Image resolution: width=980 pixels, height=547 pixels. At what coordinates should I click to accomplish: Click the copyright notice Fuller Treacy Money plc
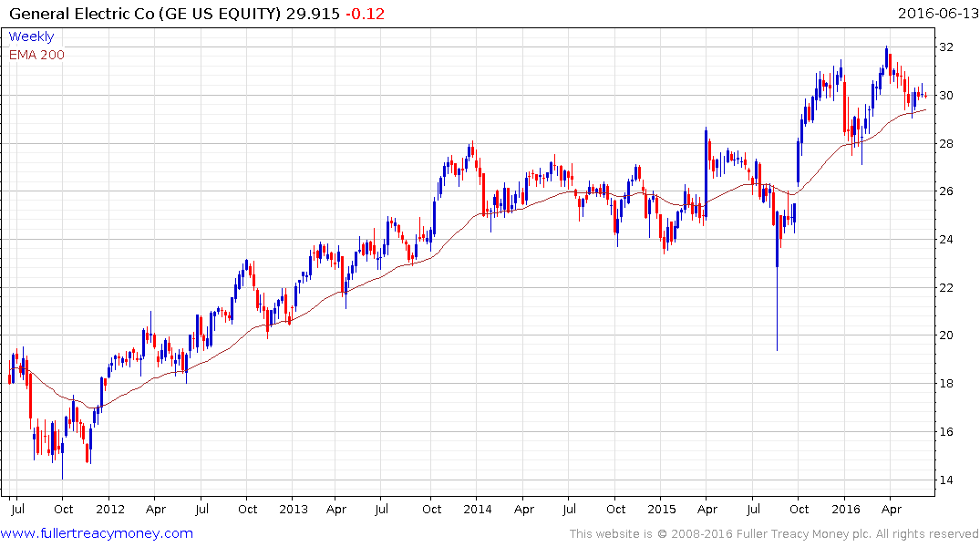[x=774, y=534]
